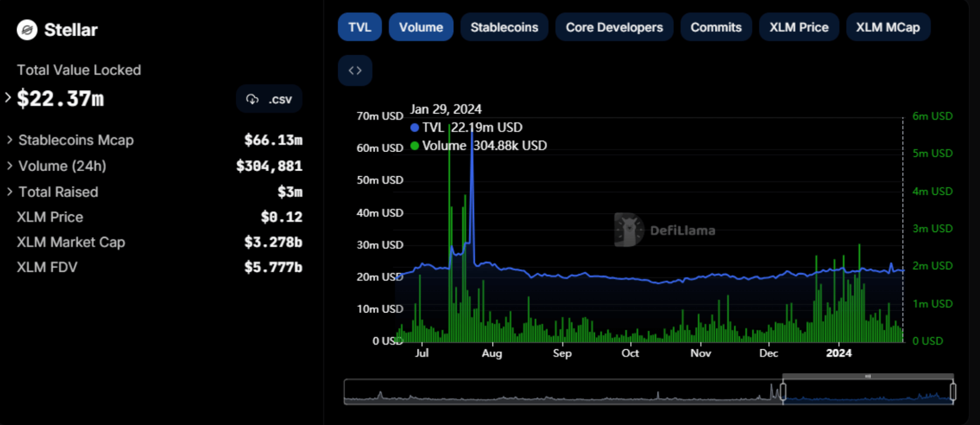The height and width of the screenshot is (425, 980).
Task: Click the 6m USD right axis label
Action: pyautogui.click(x=932, y=116)
